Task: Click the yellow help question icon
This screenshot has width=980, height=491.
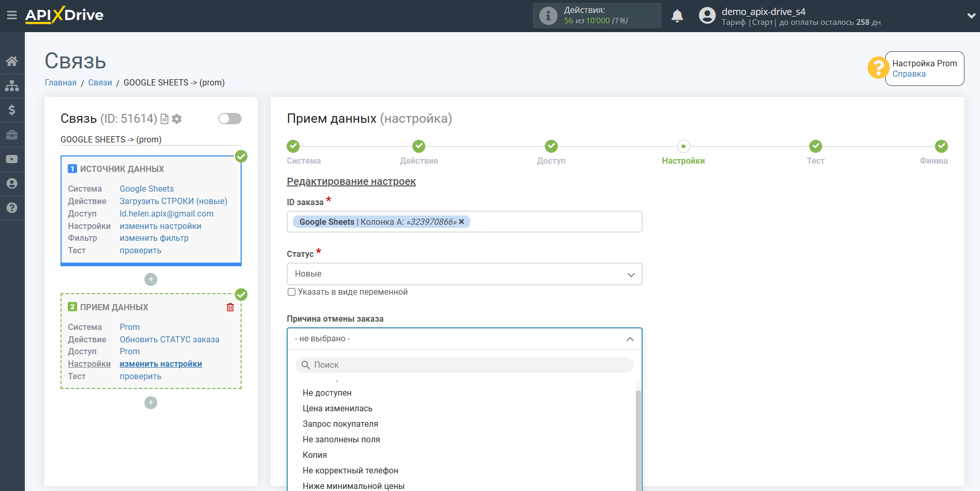Action: click(x=878, y=68)
